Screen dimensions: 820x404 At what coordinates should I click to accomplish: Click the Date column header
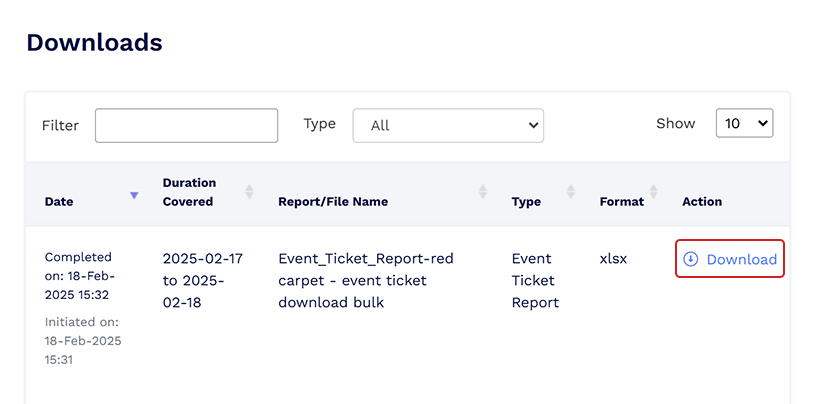(x=59, y=201)
